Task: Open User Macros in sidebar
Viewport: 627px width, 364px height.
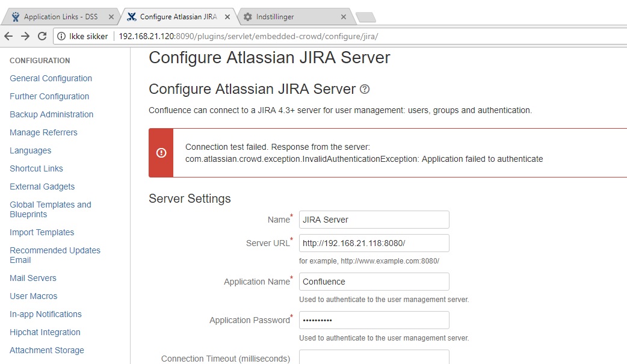Action: (x=34, y=296)
